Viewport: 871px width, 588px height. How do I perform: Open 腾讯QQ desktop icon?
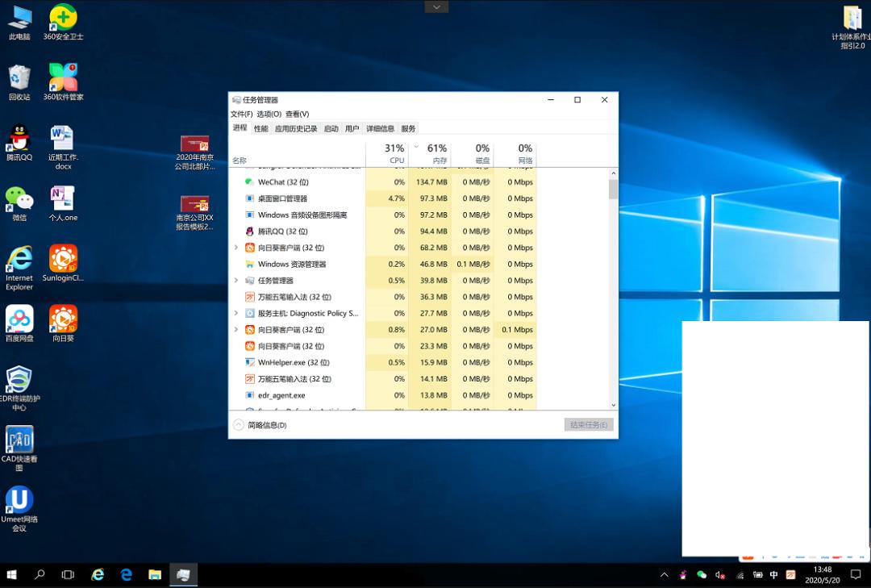coord(19,137)
